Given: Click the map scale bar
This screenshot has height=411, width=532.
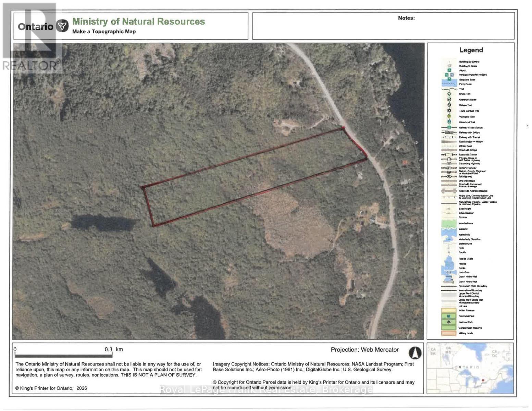Looking at the screenshot, I should coord(63,356).
